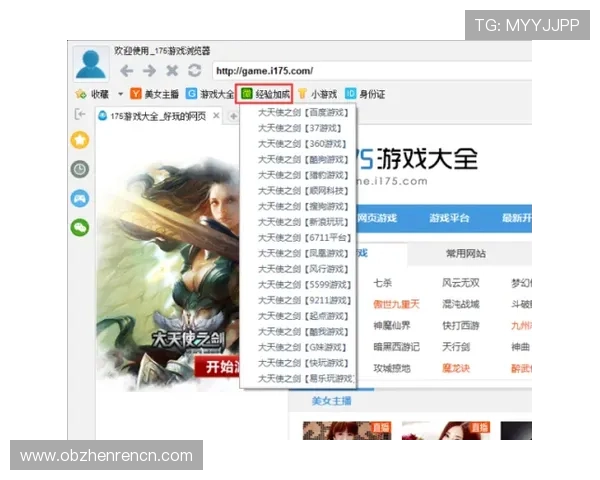Click the 大天使之剑 game banner image
Image resolution: width=600 pixels, height=480 pixels.
168,274
